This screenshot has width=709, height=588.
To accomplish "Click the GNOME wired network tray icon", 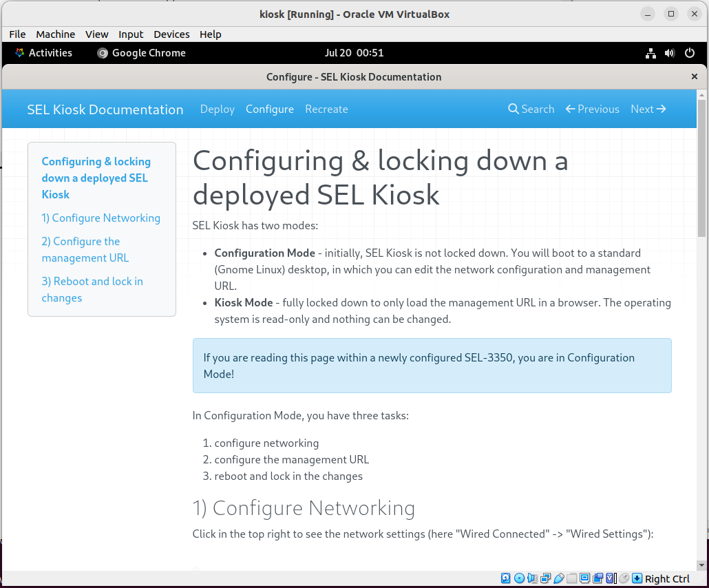I will [650, 54].
